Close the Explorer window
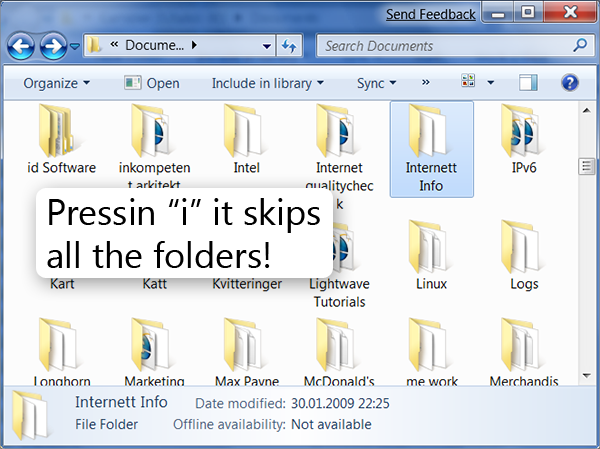 570,12
